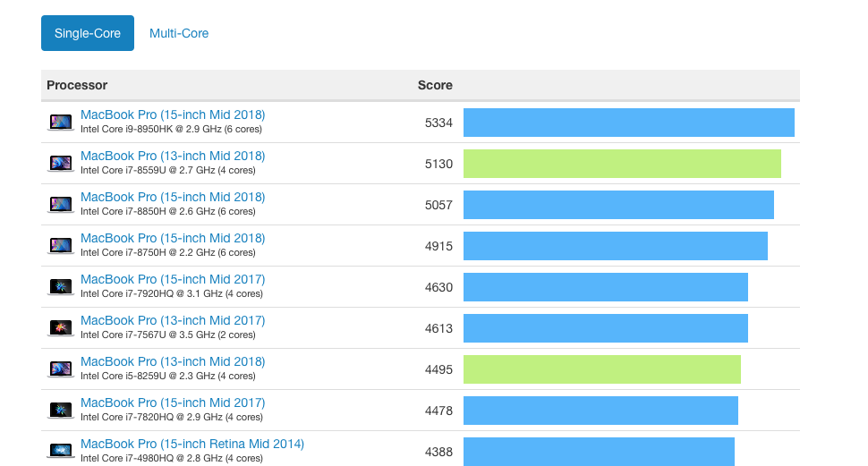Image resolution: width=868 pixels, height=466 pixels.
Task: Click text Intel Core i7-4980HQ @ 2.8 GHz
Action: [152, 458]
